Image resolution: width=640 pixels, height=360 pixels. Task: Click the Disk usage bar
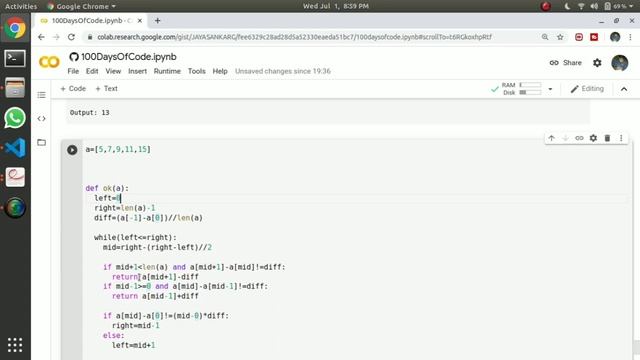click(530, 93)
